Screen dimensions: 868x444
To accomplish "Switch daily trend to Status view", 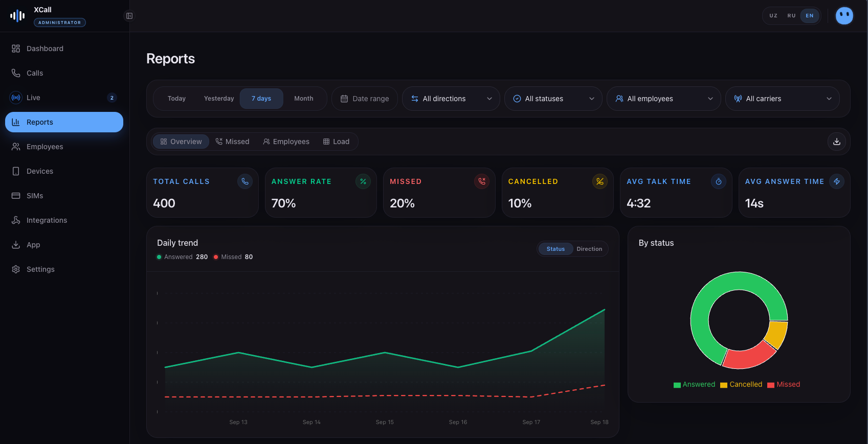I will 555,249.
